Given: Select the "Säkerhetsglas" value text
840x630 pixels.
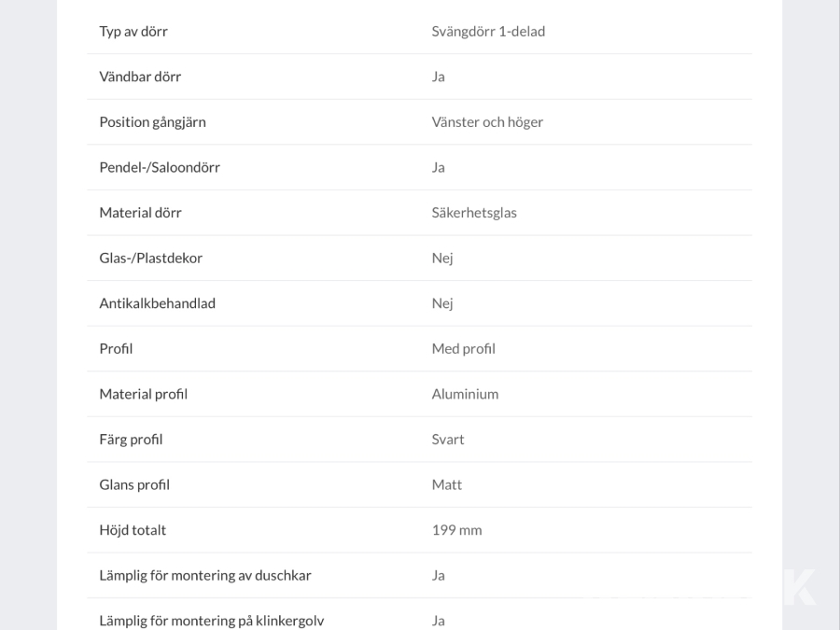Looking at the screenshot, I should click(x=474, y=213).
